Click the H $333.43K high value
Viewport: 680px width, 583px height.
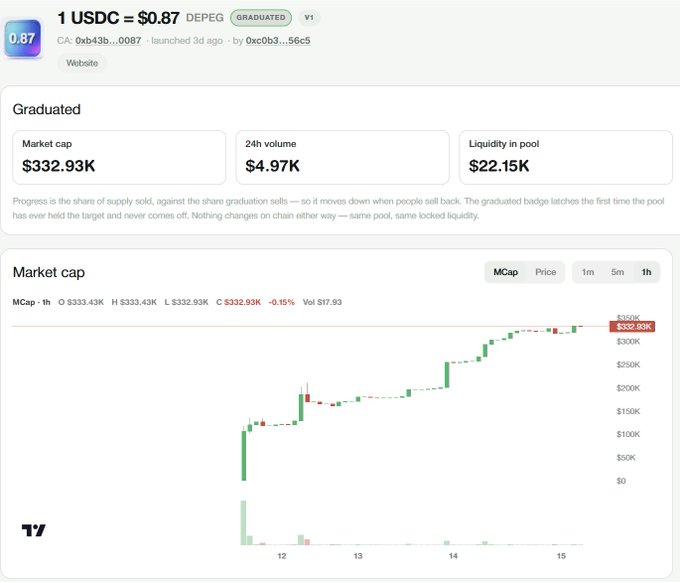pyautogui.click(x=134, y=302)
